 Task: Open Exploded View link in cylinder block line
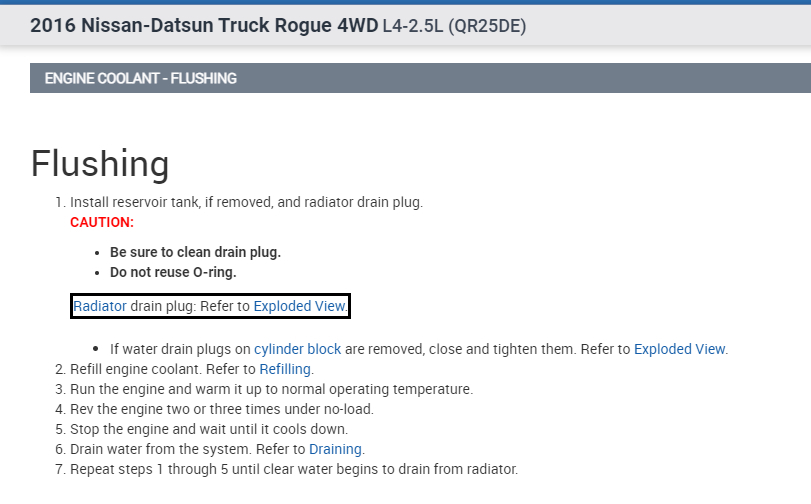[680, 349]
